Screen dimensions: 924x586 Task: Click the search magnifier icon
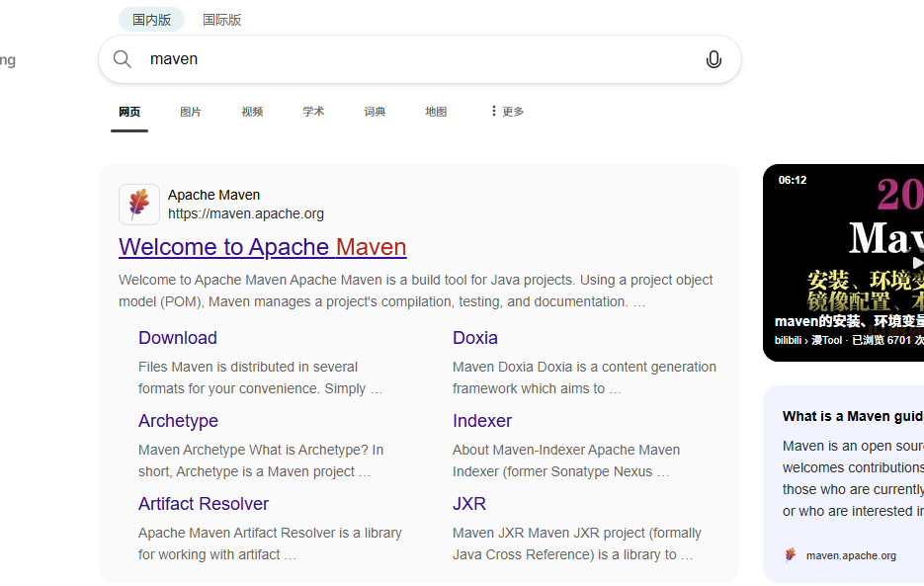(123, 59)
